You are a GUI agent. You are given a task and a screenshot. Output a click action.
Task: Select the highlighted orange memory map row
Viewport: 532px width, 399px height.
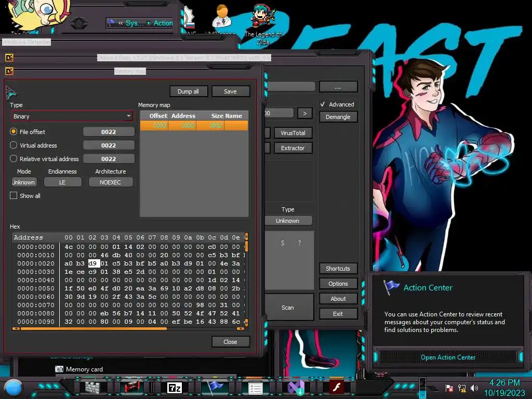click(194, 126)
